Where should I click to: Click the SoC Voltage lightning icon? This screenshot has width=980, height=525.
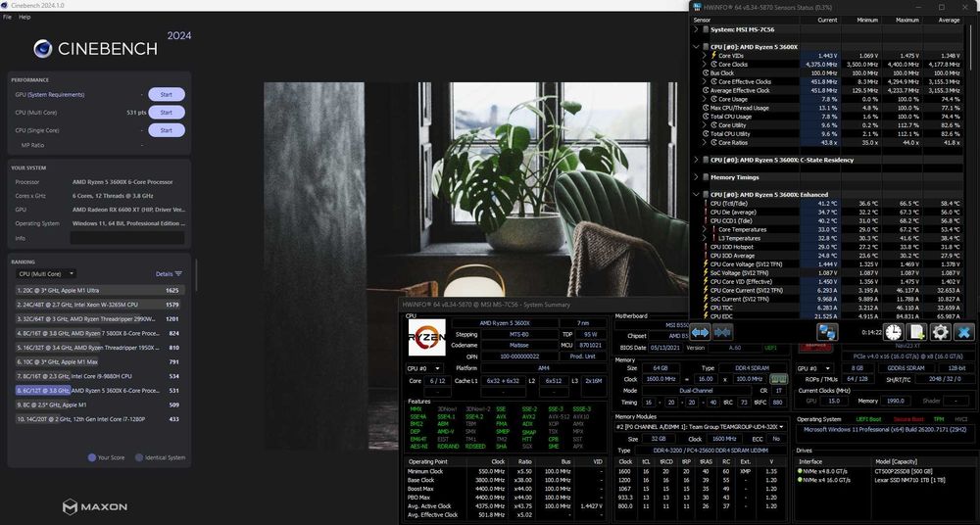707,272
